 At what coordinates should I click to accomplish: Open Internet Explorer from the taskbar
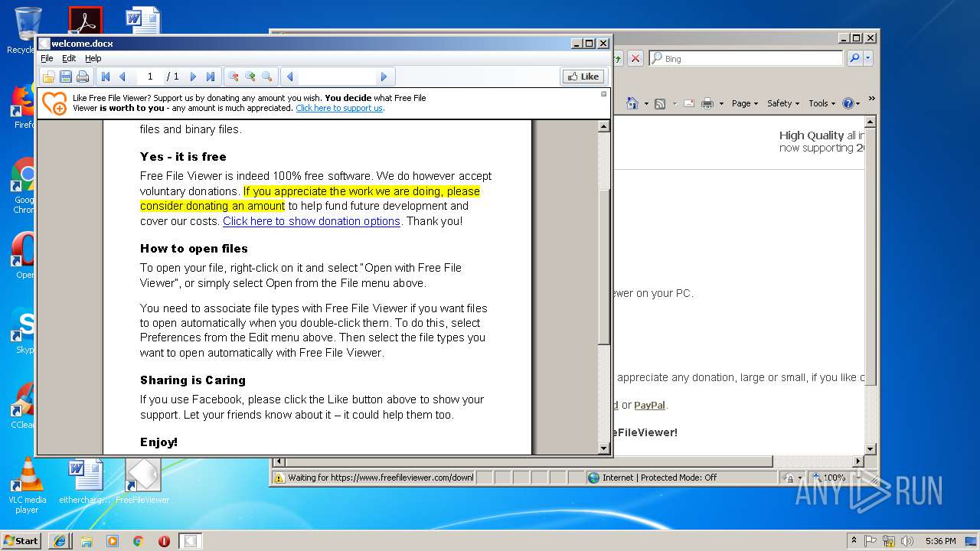pyautogui.click(x=60, y=540)
